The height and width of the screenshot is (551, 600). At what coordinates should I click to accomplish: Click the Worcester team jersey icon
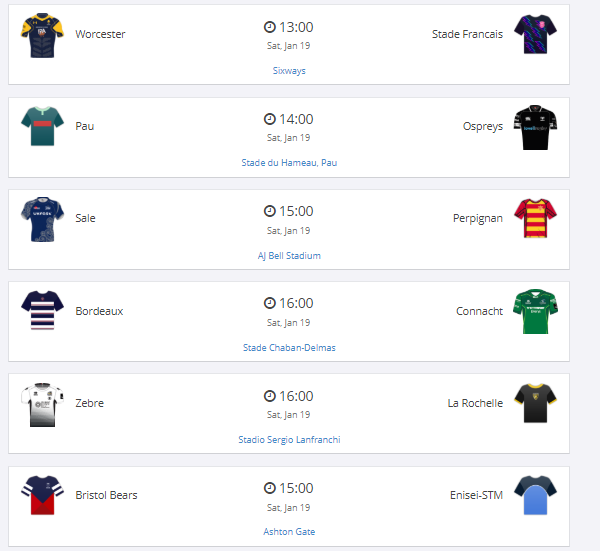click(x=41, y=34)
